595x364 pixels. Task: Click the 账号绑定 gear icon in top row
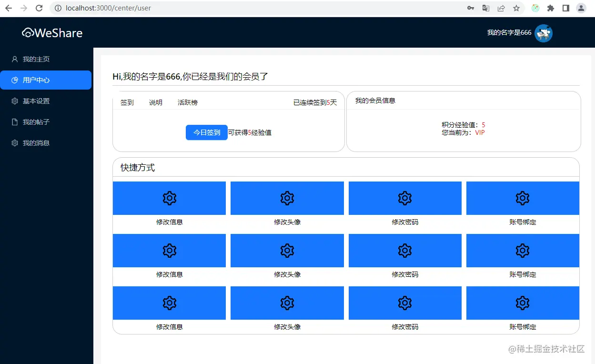point(522,198)
